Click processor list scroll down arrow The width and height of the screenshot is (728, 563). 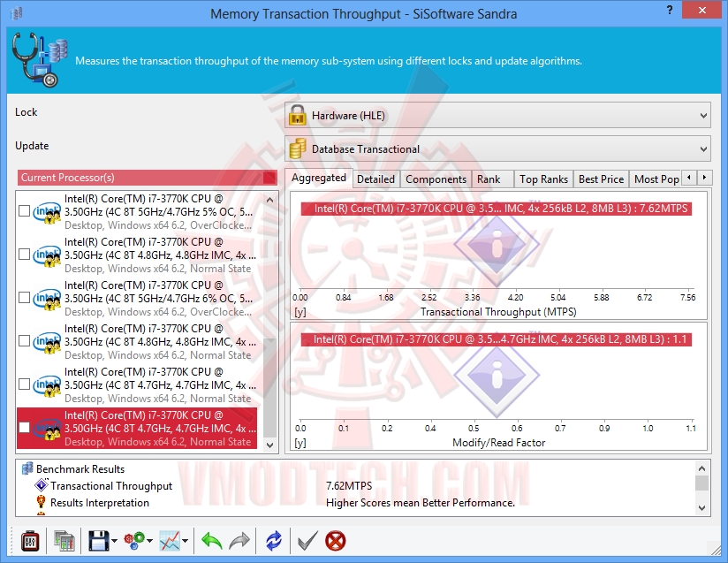pyautogui.click(x=269, y=445)
